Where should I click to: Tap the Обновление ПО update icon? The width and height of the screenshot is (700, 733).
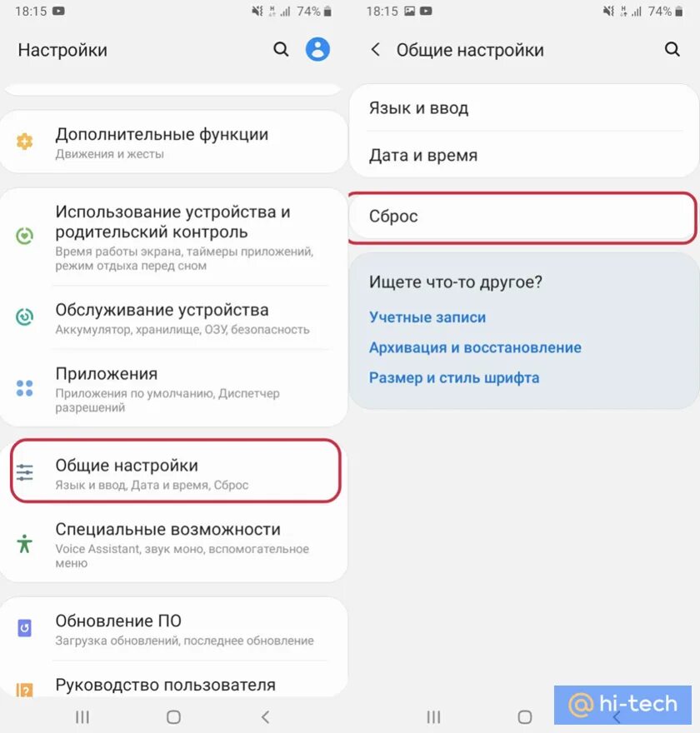pyautogui.click(x=25, y=628)
